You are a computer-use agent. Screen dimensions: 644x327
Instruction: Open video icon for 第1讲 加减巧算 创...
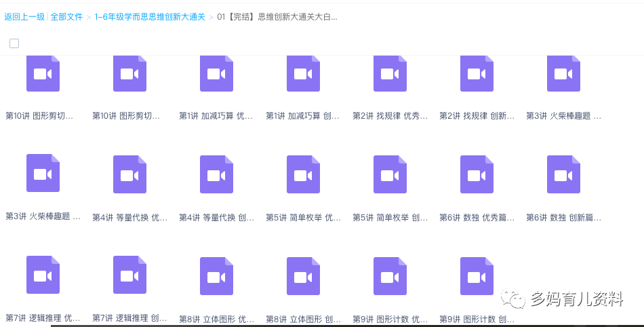coord(303,73)
